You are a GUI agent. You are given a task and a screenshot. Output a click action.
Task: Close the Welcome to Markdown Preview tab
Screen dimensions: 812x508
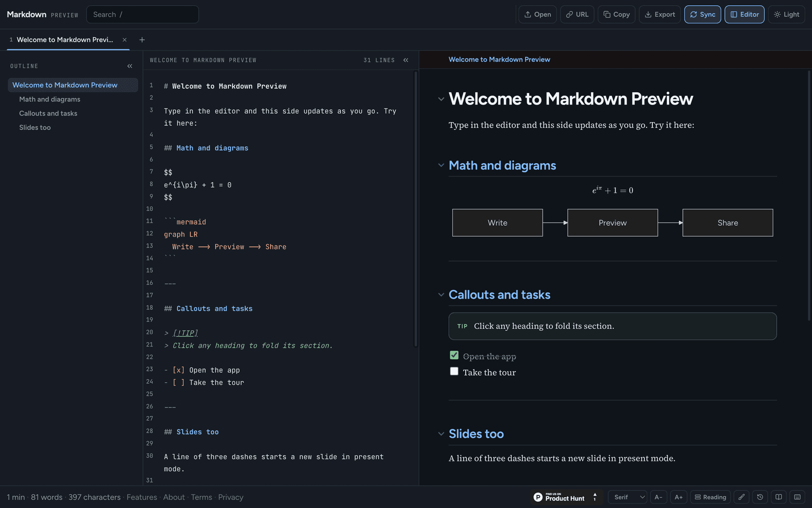[x=125, y=40]
